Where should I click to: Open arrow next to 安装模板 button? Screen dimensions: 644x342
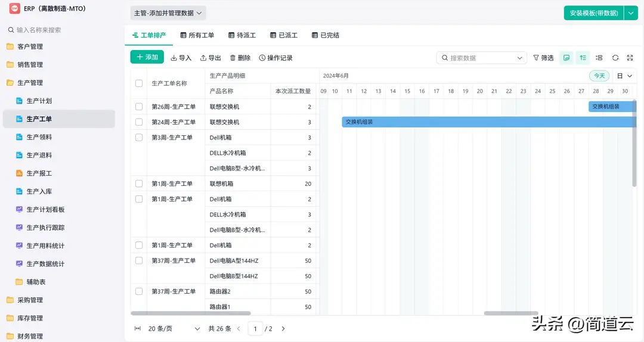[631, 13]
